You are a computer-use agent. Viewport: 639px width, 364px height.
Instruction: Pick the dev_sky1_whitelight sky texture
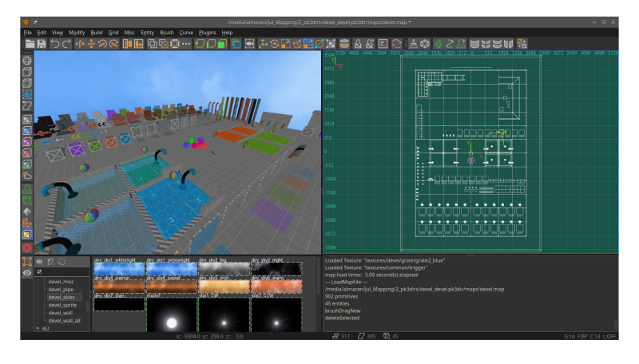119,269
